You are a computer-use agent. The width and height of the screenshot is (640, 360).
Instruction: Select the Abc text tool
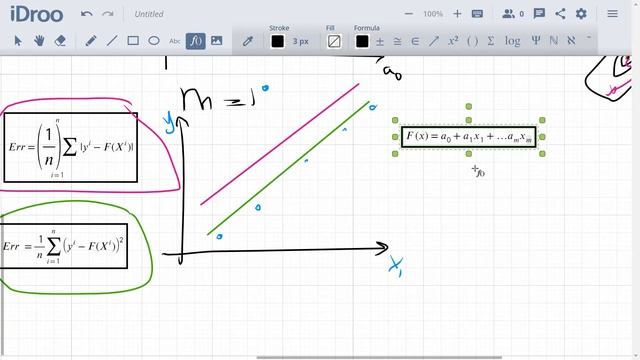[175, 41]
